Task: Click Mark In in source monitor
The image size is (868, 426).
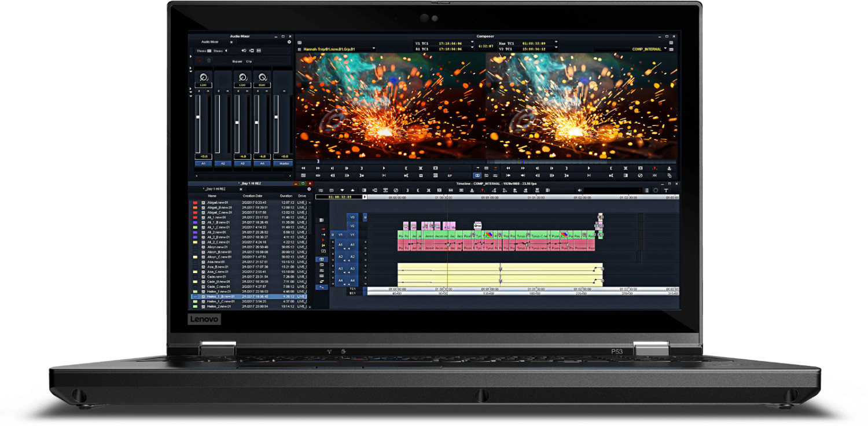Action: click(406, 168)
